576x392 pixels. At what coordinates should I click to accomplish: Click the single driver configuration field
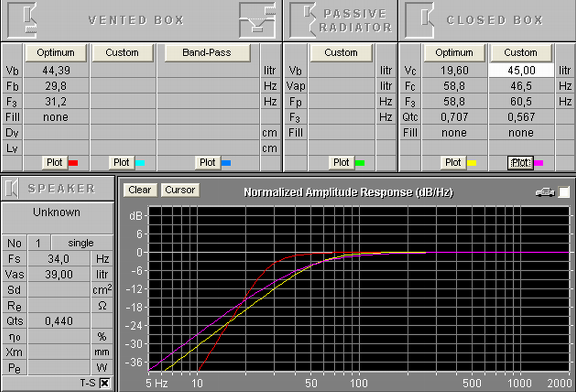82,243
